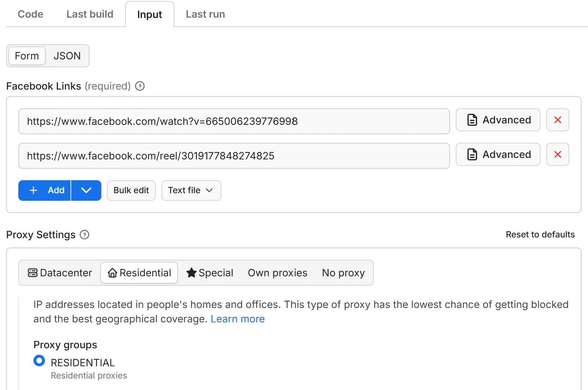The height and width of the screenshot is (390, 588).
Task: Click the plus Add button to append a link
Action: point(44,190)
